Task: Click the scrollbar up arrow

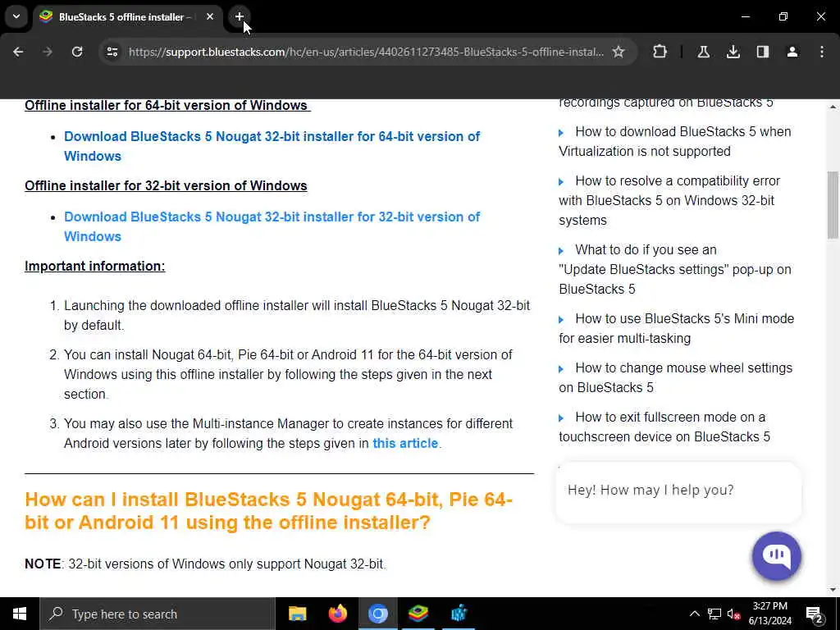Action: click(833, 107)
